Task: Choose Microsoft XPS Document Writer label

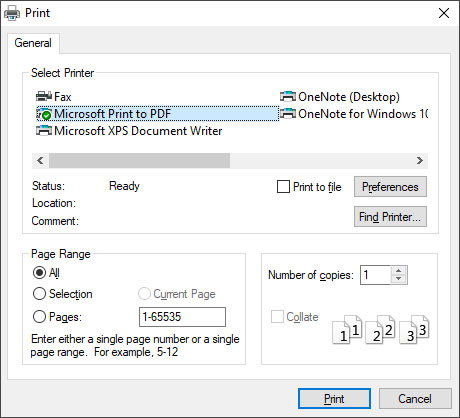Action: tap(138, 131)
